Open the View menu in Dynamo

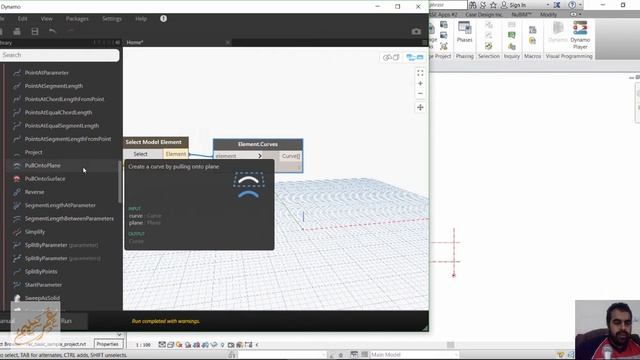tap(47, 19)
